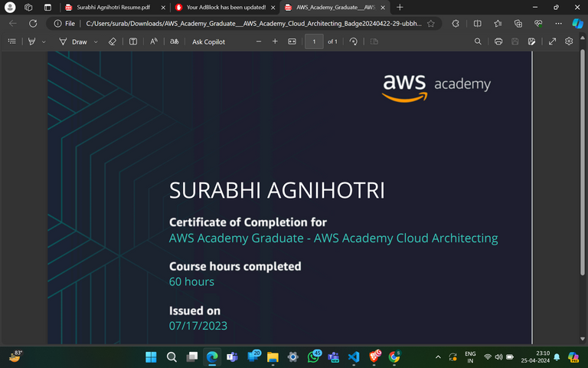Click the 60 hours text
Screen dimensions: 588x368
tap(191, 281)
